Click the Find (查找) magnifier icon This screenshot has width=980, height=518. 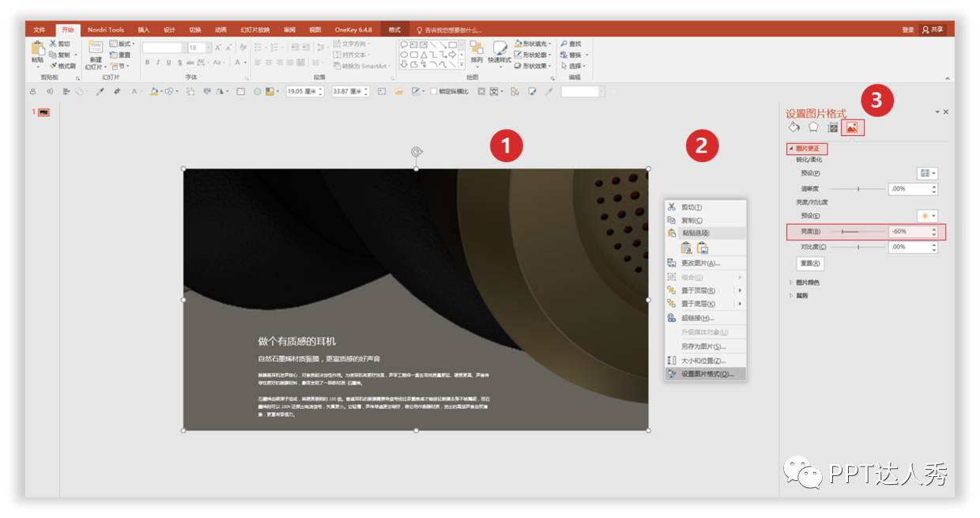tap(564, 43)
